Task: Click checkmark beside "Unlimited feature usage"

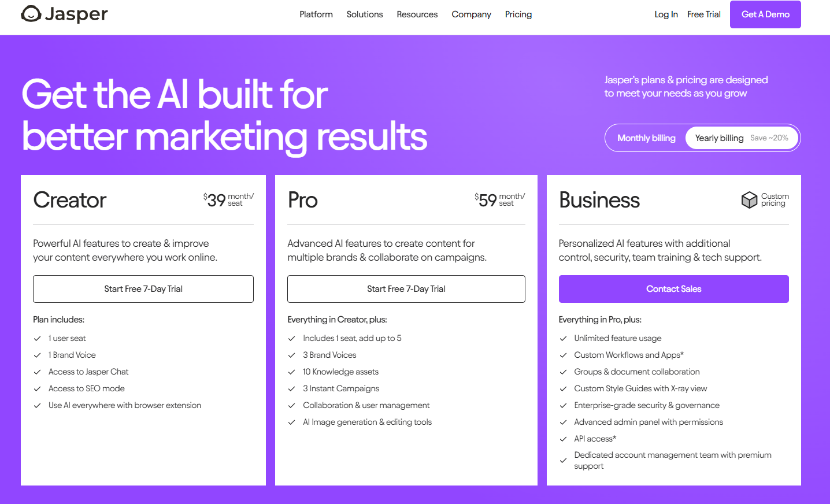Action: point(563,339)
